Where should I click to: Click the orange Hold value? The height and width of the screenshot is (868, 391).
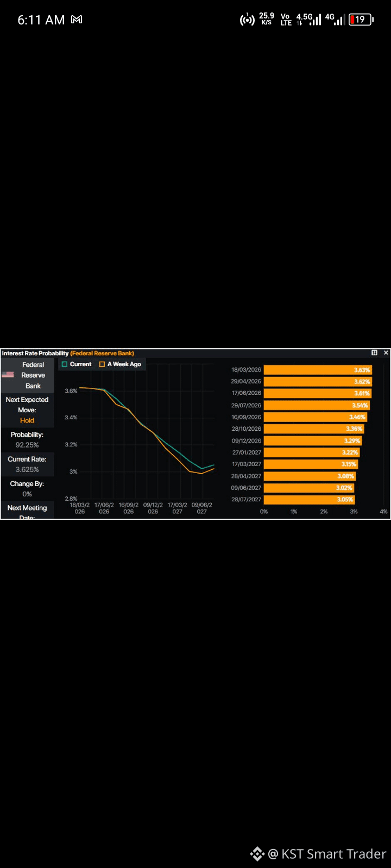click(27, 420)
